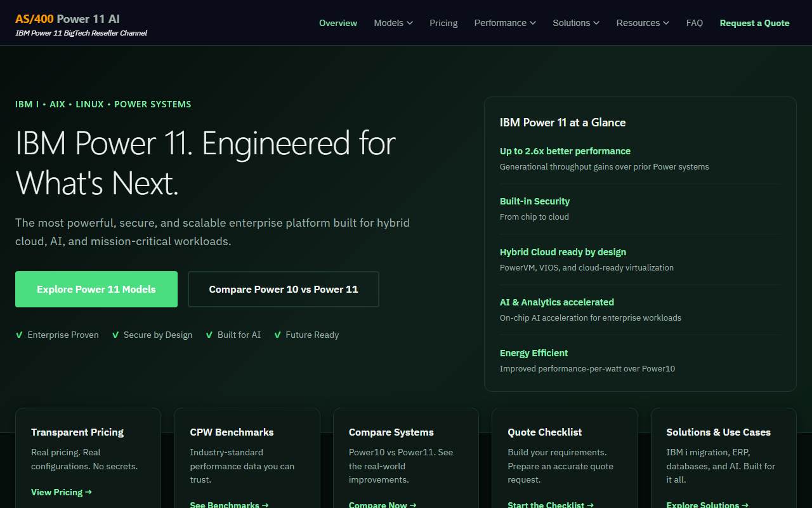The height and width of the screenshot is (508, 812).
Task: Expand the Solutions dropdown menu
Action: point(576,23)
